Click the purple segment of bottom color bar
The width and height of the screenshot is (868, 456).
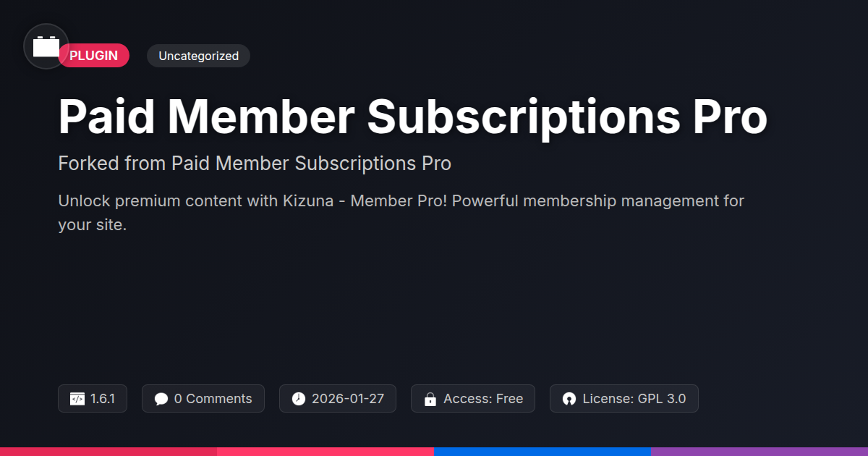pyautogui.click(x=759, y=452)
